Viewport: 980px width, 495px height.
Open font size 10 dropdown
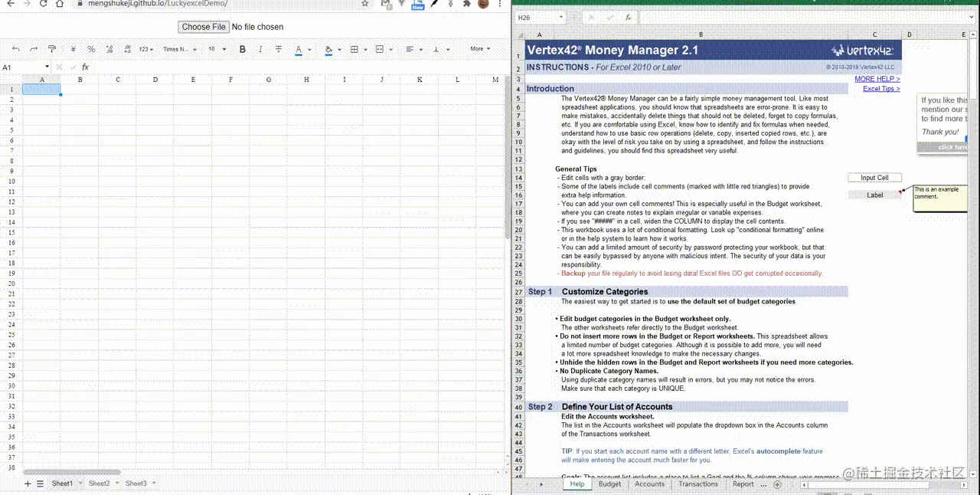point(217,49)
